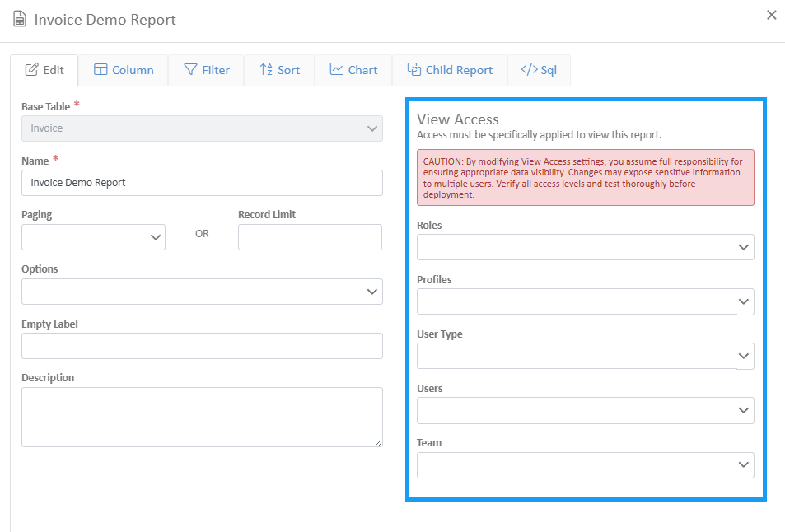
Task: Click the line chart icon
Action: point(336,70)
